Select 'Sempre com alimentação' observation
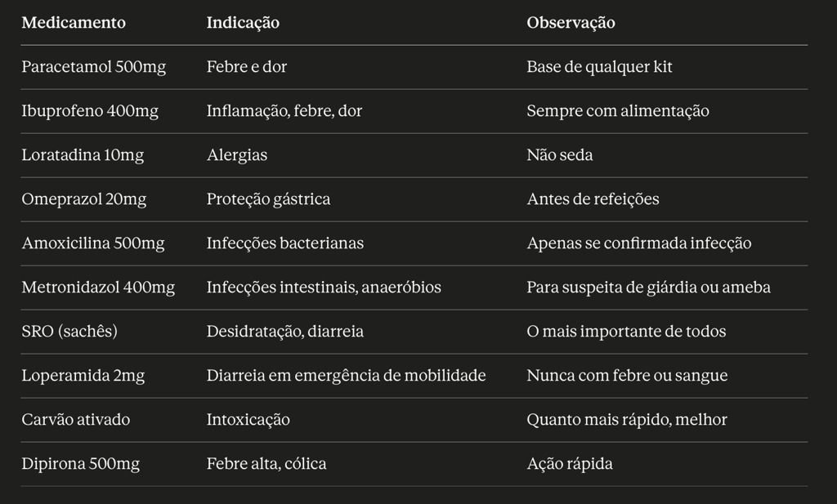Screen dimensions: 837x504 618,111
